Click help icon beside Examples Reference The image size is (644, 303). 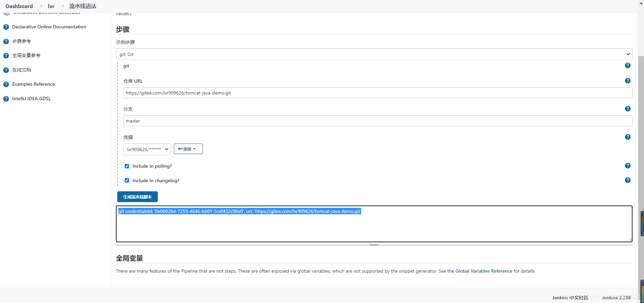6,84
